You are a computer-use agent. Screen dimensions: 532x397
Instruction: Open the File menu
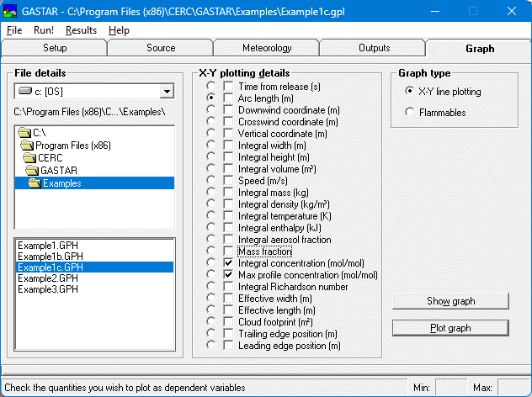14,30
